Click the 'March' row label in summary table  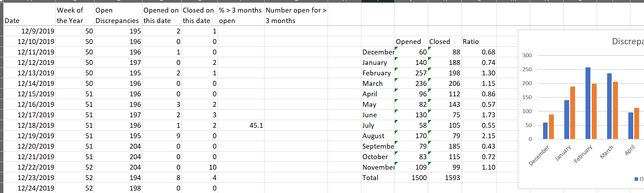tap(378, 83)
